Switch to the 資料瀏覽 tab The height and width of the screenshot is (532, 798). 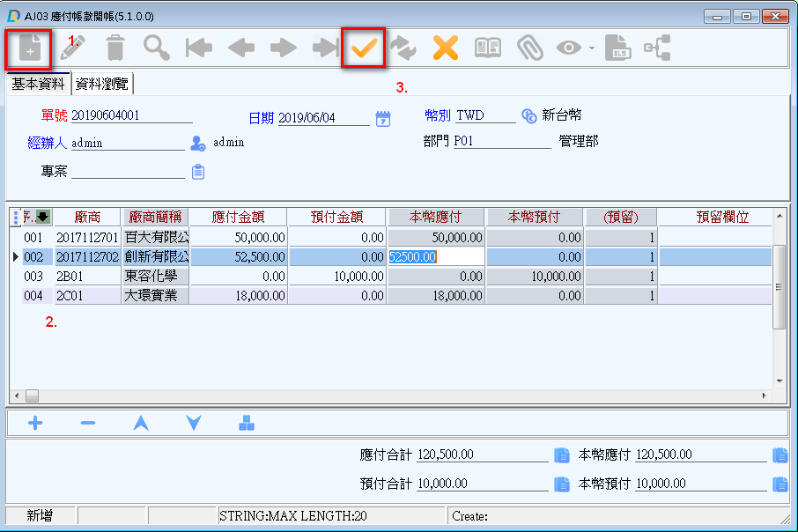click(102, 84)
